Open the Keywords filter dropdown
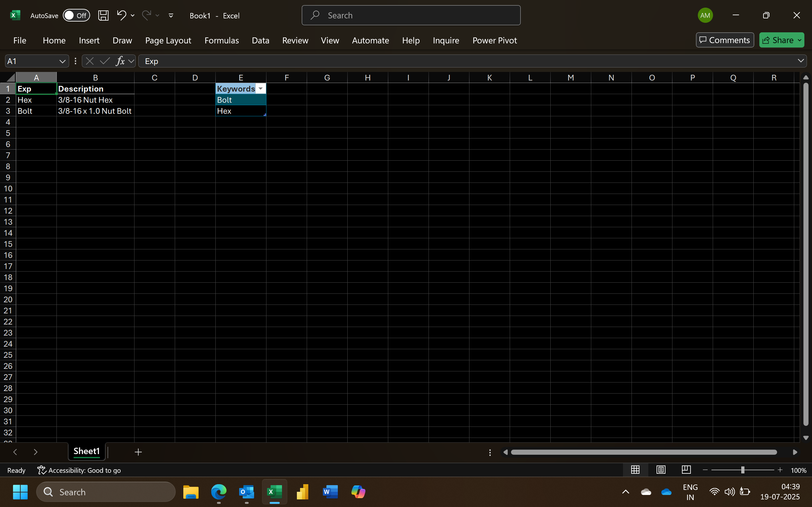 [x=261, y=88]
